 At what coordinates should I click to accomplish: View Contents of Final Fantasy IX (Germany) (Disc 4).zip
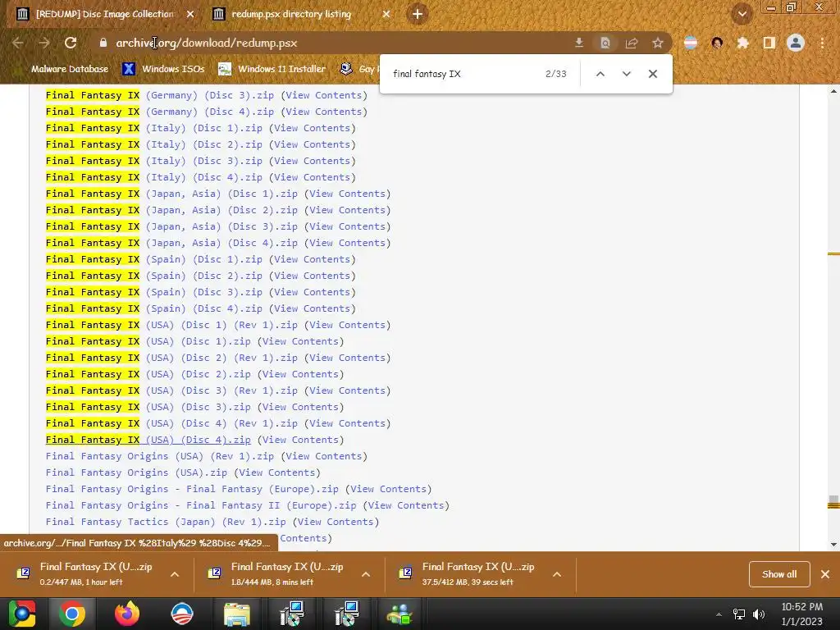click(324, 112)
